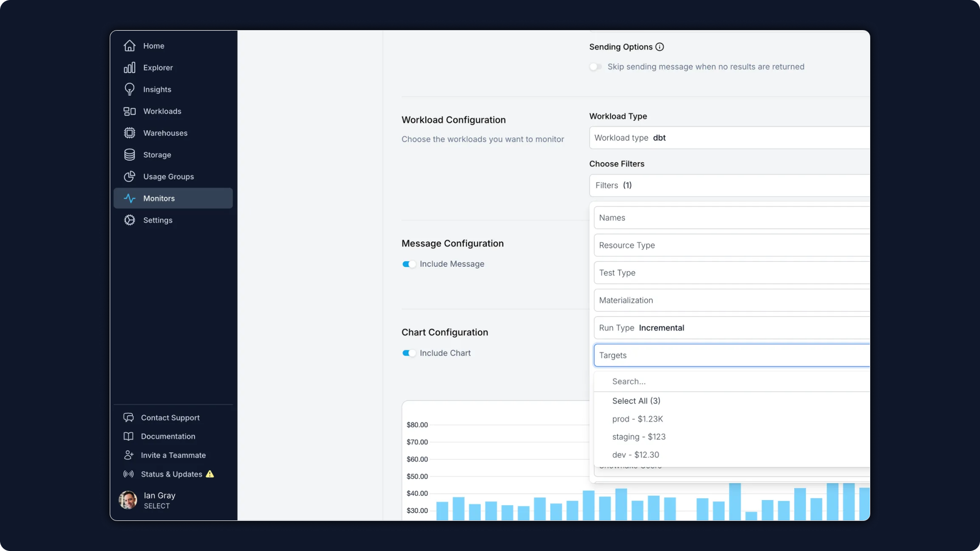Click the Monitors icon in sidebar
The width and height of the screenshot is (980, 551).
(129, 198)
